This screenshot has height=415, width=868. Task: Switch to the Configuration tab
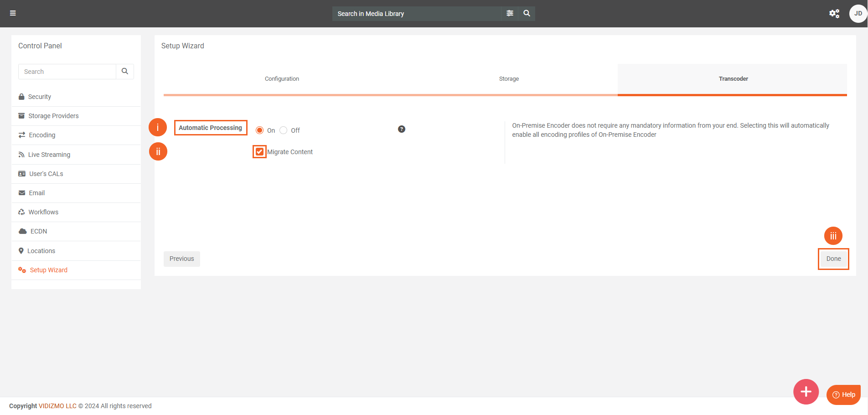click(x=282, y=79)
